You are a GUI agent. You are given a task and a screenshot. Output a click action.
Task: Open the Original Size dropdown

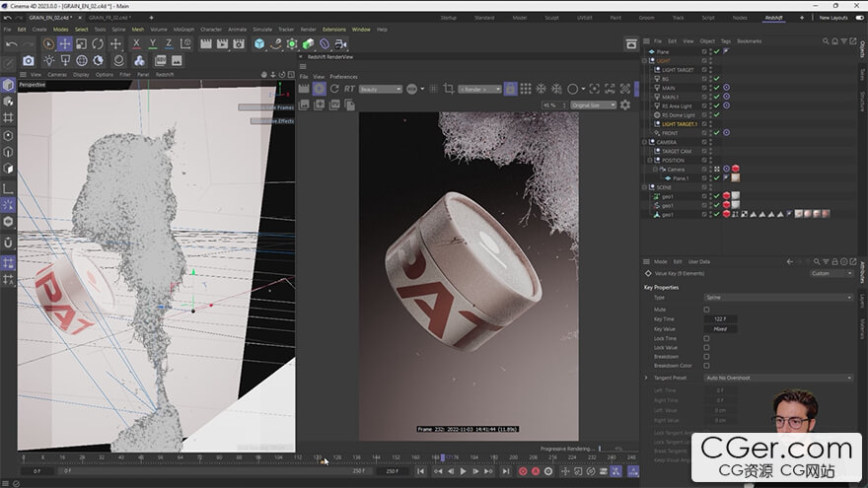(594, 105)
